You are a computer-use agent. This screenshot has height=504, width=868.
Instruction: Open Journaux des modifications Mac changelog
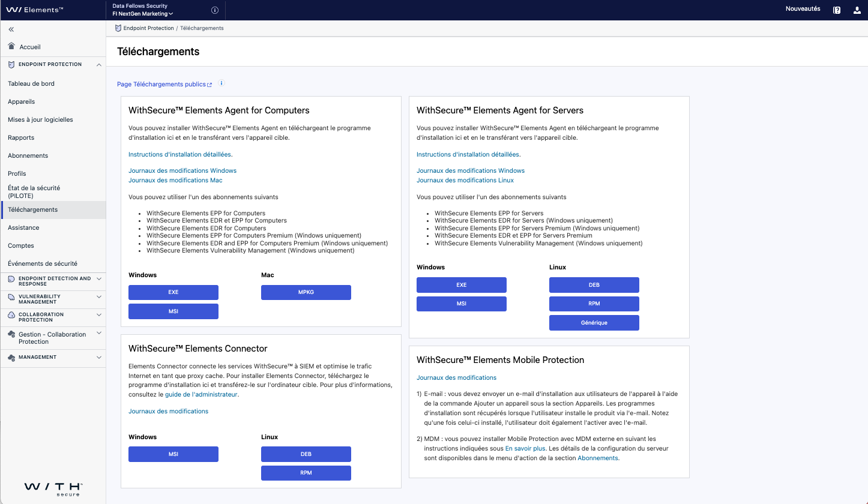point(175,180)
